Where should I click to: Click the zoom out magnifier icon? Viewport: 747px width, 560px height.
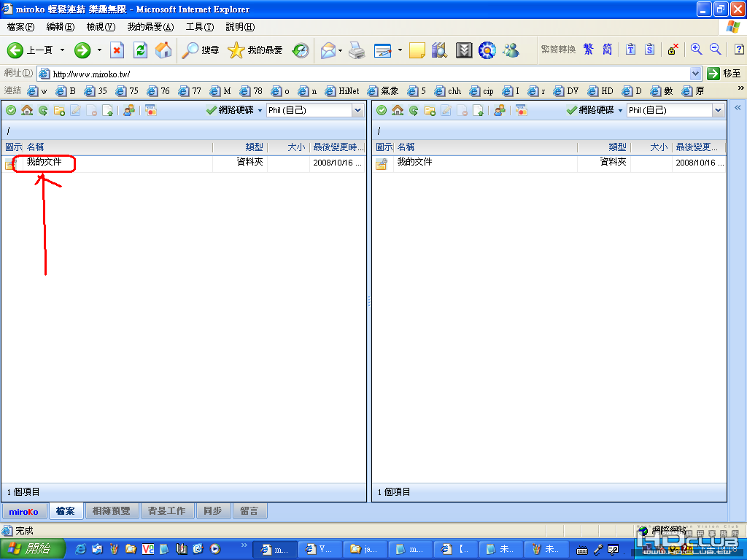point(715,49)
